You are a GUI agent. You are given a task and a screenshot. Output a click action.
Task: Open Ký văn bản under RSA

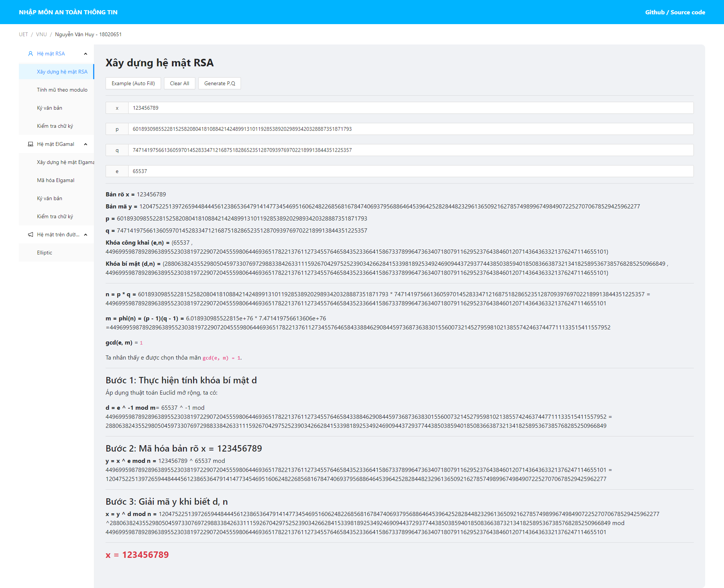click(49, 108)
